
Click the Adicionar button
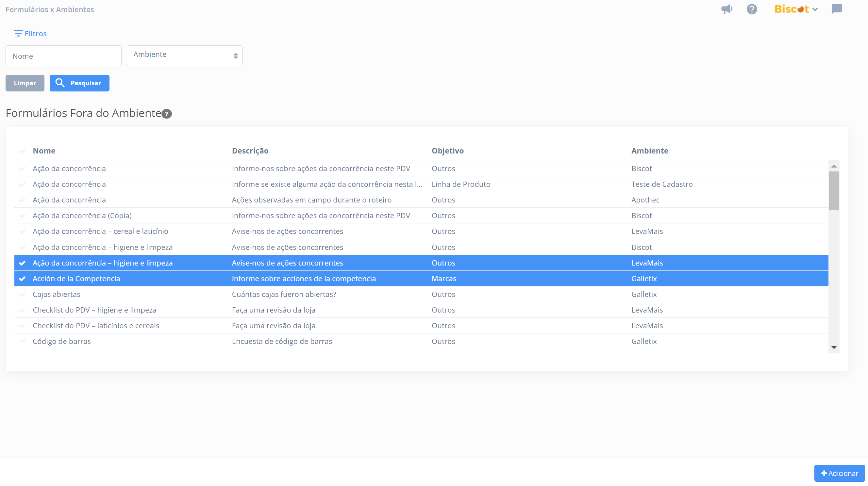click(x=839, y=473)
